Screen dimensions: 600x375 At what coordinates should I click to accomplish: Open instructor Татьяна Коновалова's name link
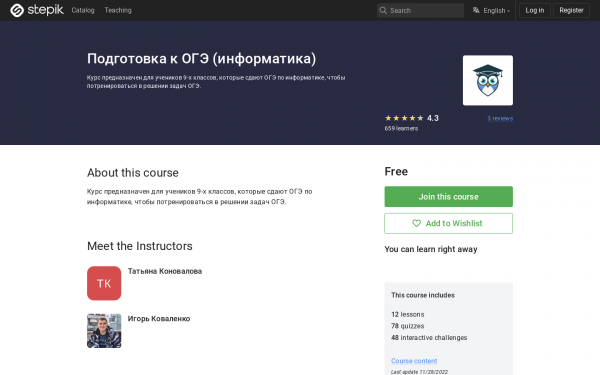165,271
